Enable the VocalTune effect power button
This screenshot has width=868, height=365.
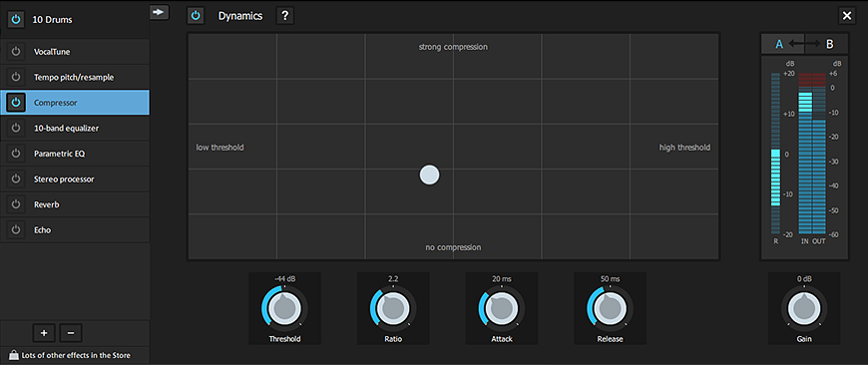point(16,52)
